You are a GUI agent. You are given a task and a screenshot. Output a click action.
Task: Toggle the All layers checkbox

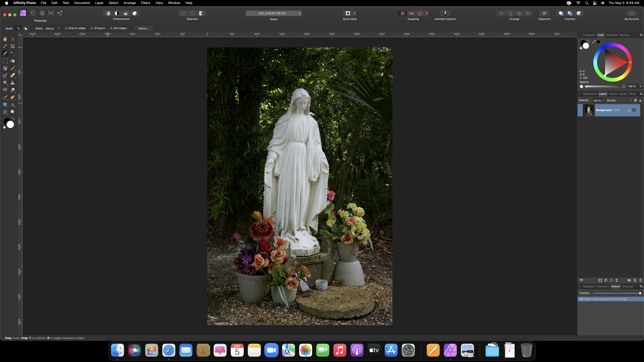tap(92, 28)
